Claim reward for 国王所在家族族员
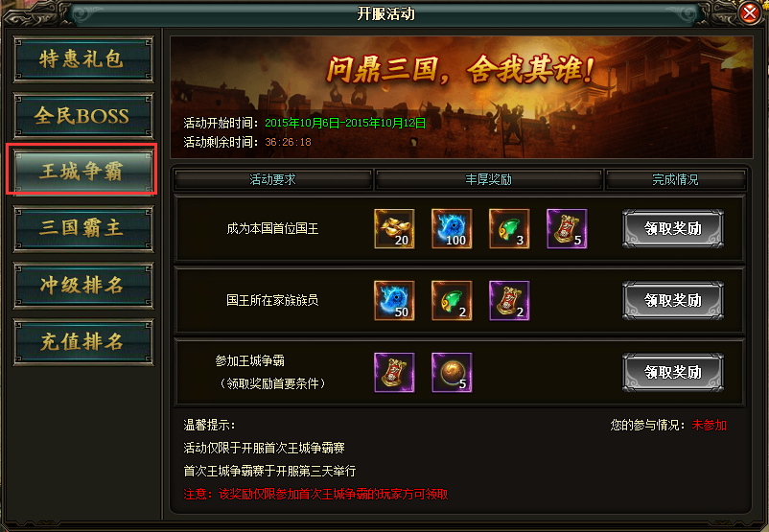The image size is (769, 532). 673,301
